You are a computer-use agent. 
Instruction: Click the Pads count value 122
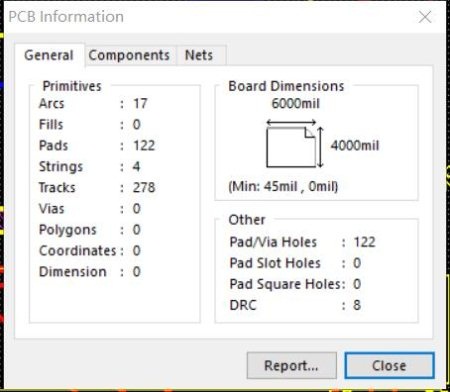point(144,146)
